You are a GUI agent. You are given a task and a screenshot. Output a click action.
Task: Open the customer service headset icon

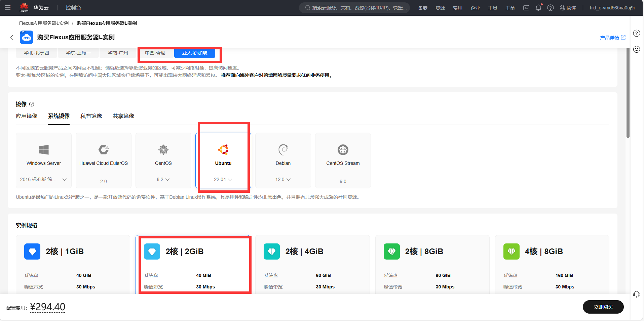point(636,294)
